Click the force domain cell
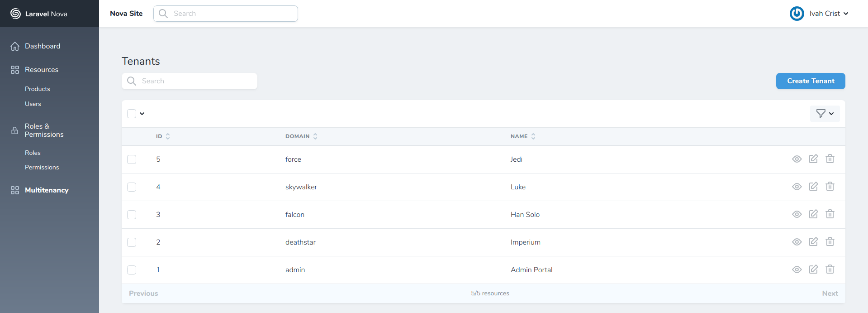 point(293,159)
